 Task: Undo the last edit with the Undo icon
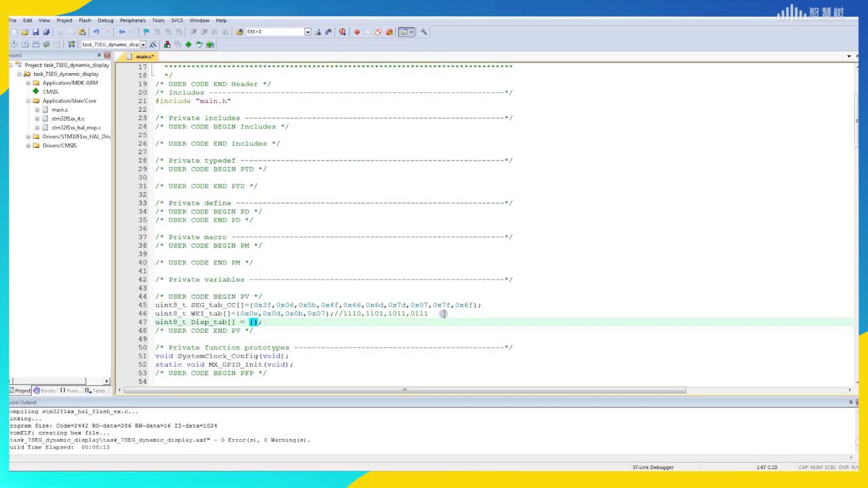[x=96, y=32]
